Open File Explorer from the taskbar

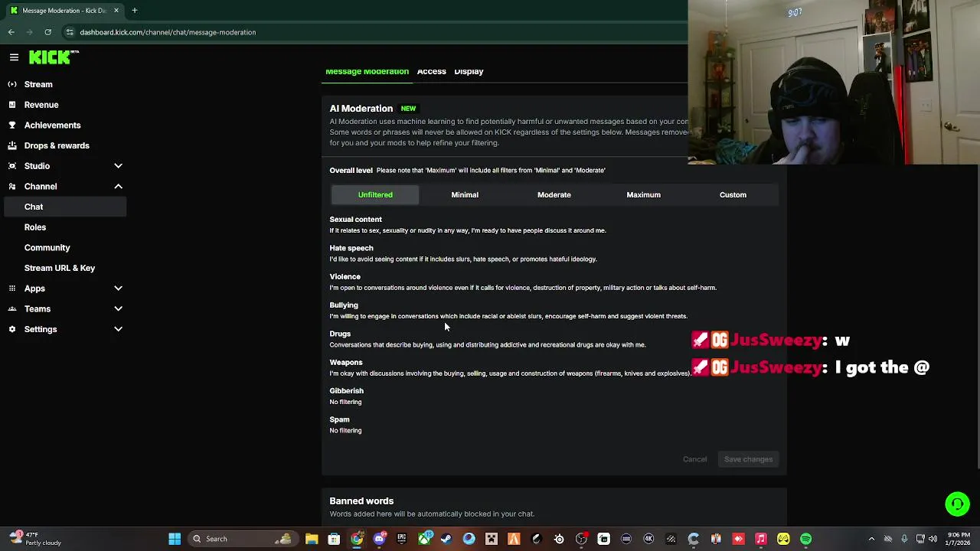(312, 539)
